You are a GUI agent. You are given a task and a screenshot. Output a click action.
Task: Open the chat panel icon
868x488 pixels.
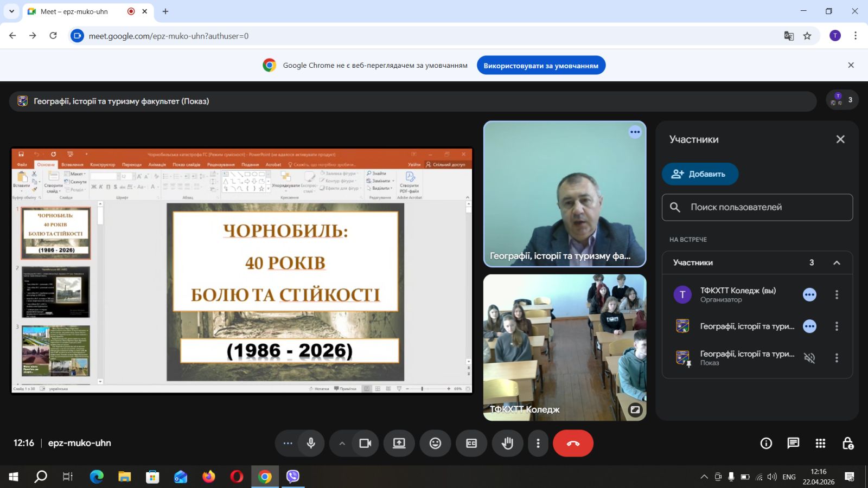pos(793,443)
